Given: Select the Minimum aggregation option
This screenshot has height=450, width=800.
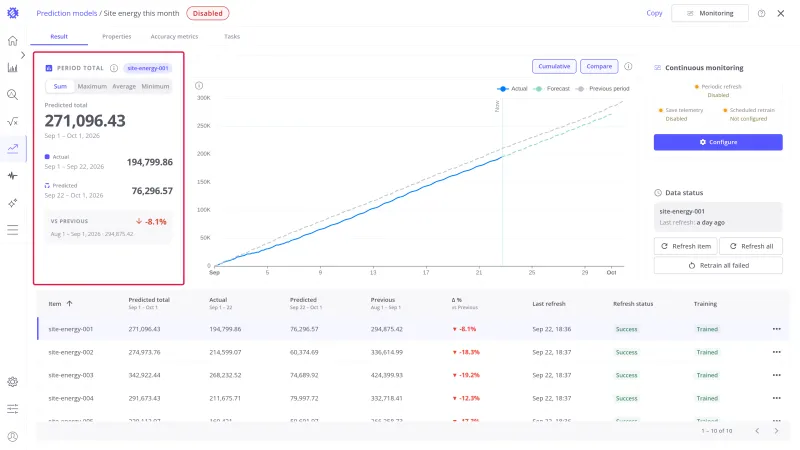Looking at the screenshot, I should click(155, 86).
